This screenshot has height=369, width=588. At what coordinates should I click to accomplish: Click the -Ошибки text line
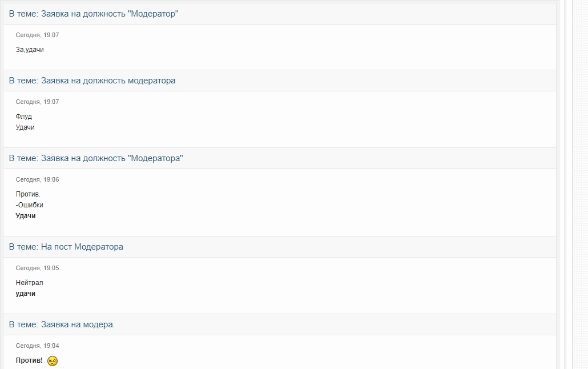(x=30, y=205)
